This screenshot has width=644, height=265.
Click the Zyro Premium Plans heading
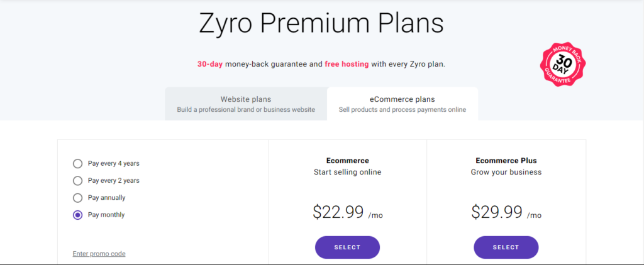point(321,24)
